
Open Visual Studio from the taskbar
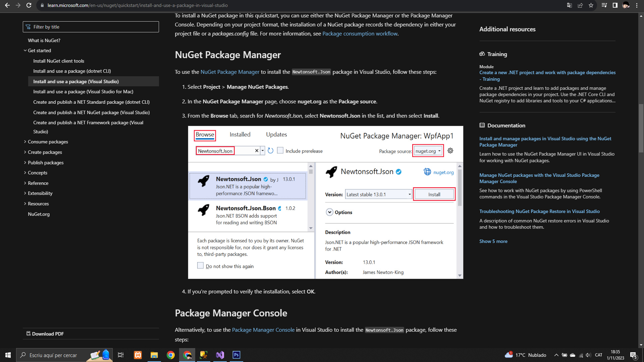(x=220, y=355)
